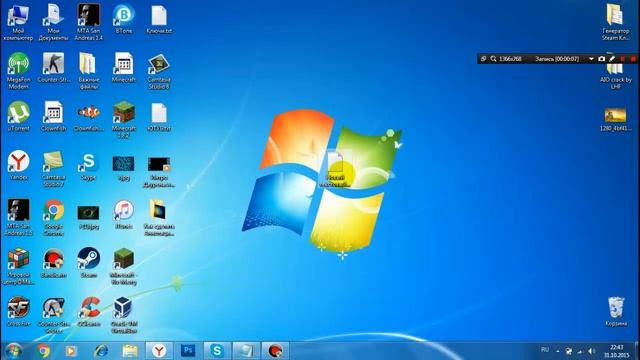Open the Clownfish document-style shortcut
This screenshot has width=640, height=360.
pos(53,116)
